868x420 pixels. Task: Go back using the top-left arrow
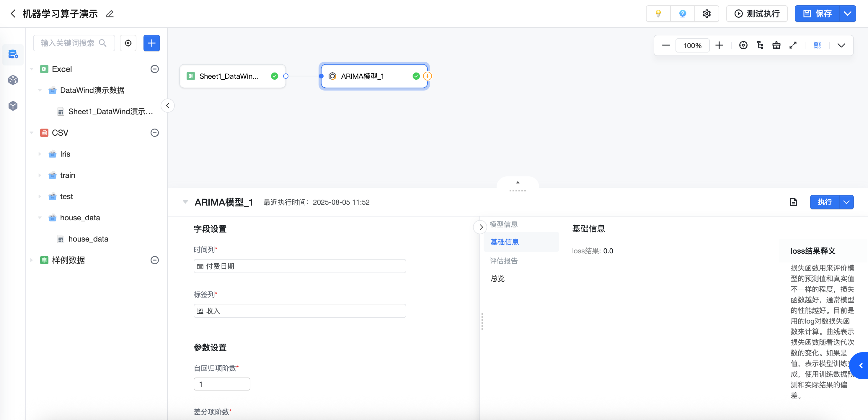click(x=13, y=14)
